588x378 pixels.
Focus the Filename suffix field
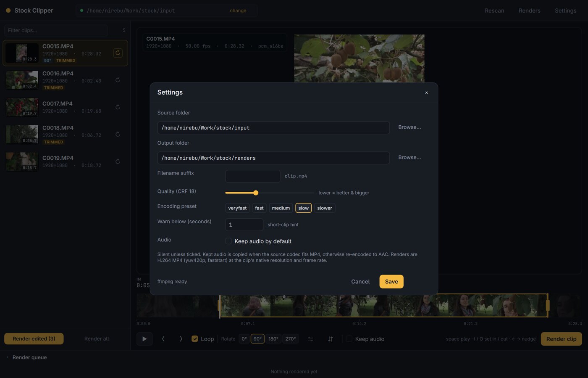coord(253,176)
